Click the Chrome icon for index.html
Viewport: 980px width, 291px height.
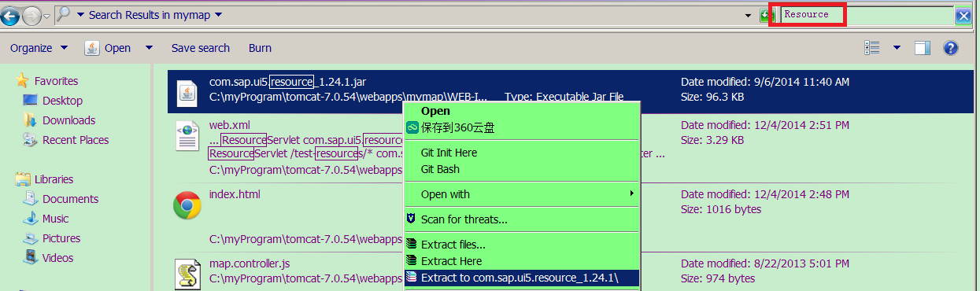click(x=187, y=206)
